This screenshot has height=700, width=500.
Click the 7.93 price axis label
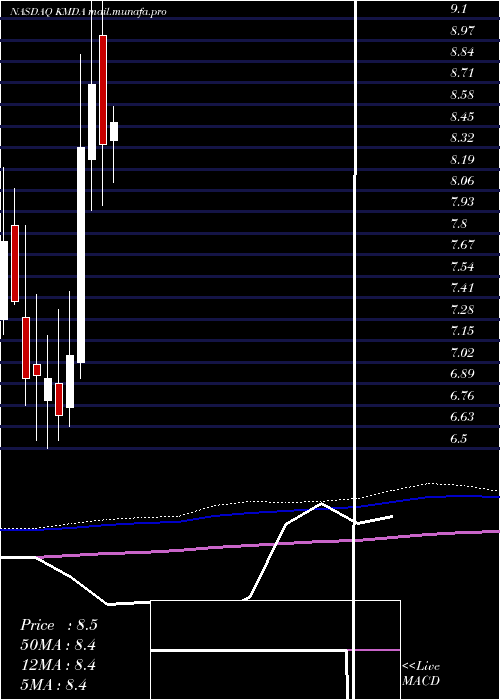coord(462,202)
